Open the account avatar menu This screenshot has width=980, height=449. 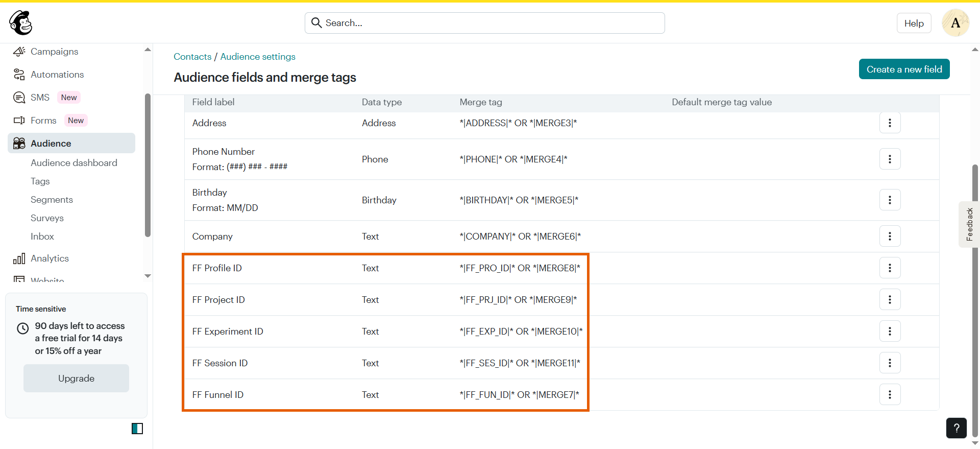955,23
